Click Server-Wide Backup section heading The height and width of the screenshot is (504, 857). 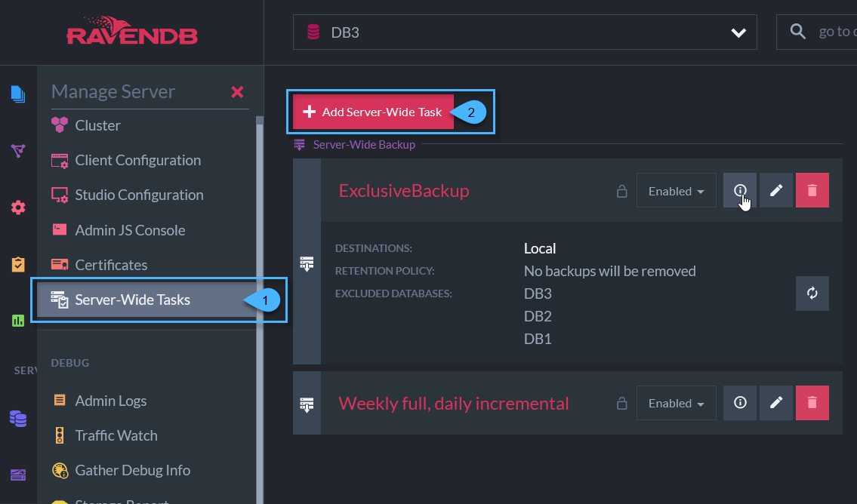click(x=364, y=145)
